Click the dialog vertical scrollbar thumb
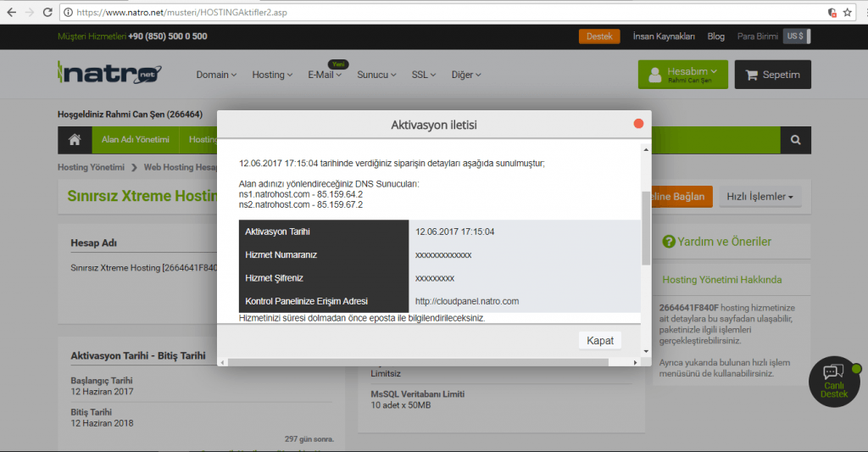Screen dimensions: 868x452 [645, 227]
